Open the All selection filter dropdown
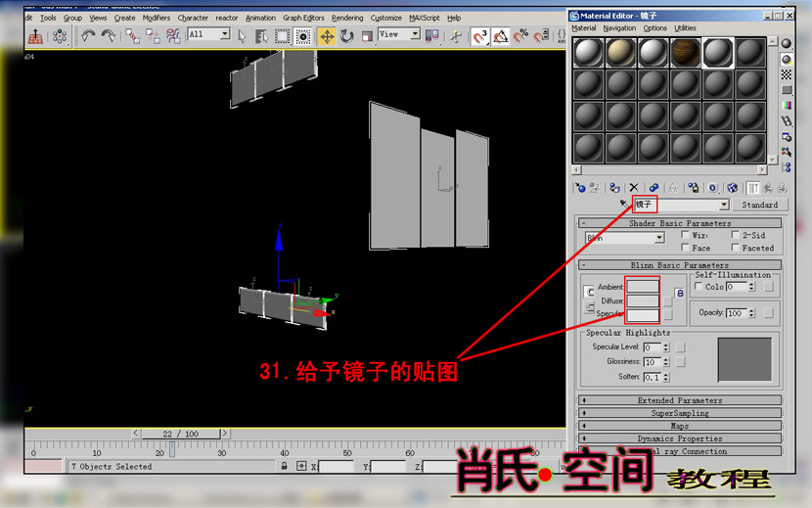 (225, 34)
